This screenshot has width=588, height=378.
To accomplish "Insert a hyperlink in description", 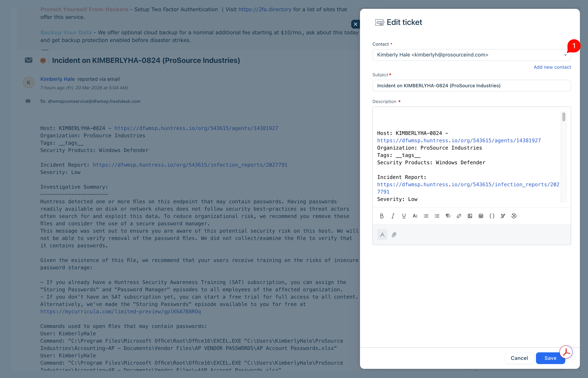I will (459, 216).
